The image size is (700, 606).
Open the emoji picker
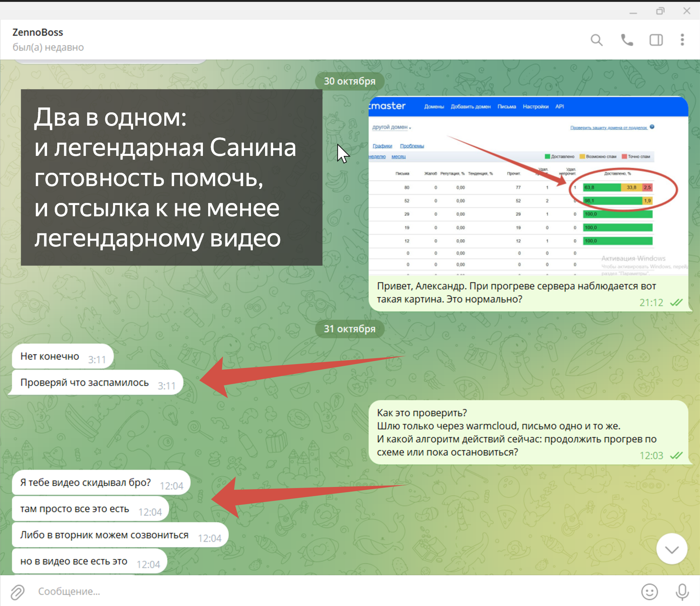pyautogui.click(x=649, y=592)
